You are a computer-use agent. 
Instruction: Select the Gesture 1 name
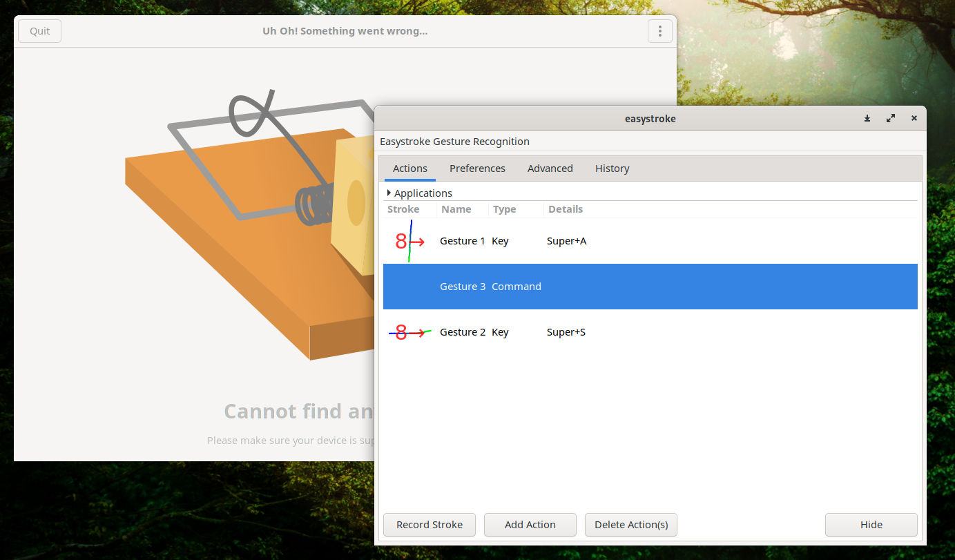point(463,241)
